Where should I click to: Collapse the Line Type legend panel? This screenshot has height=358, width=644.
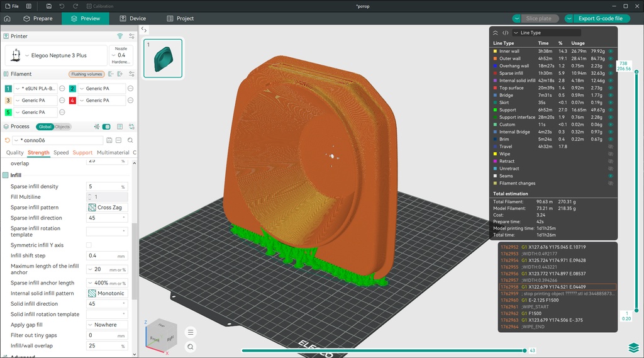pos(496,33)
